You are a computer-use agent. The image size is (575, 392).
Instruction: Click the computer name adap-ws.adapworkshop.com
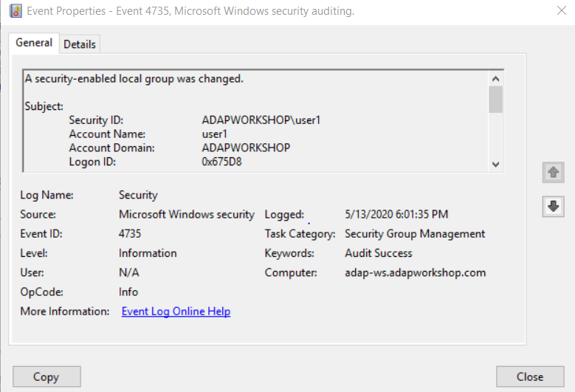416,272
